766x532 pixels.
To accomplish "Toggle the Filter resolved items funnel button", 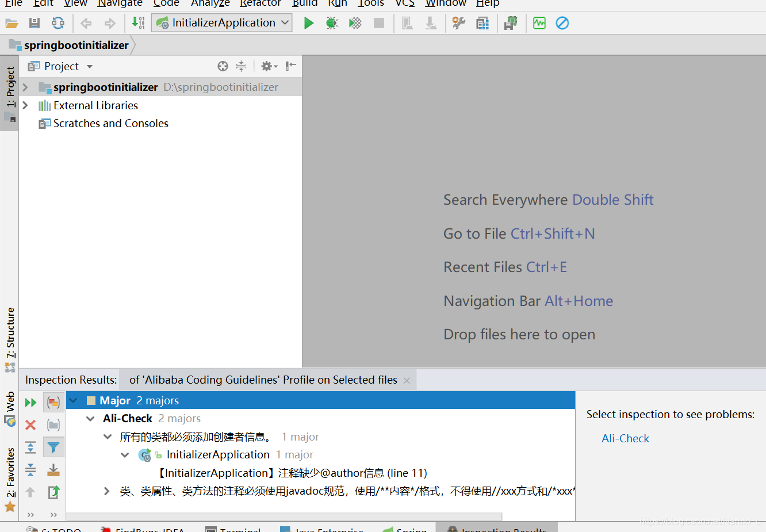I will [x=53, y=447].
